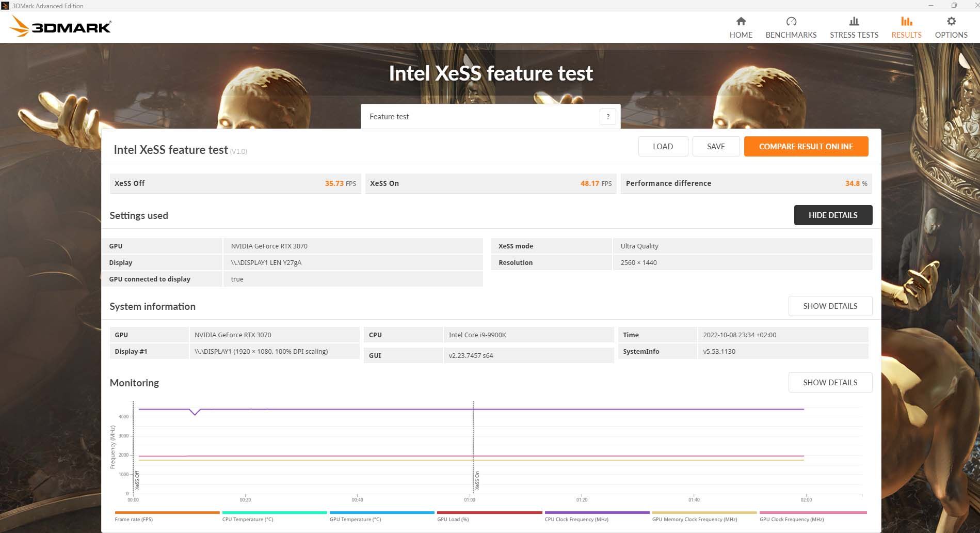980x533 pixels.
Task: Click the RESULTS menu label
Action: tap(906, 35)
